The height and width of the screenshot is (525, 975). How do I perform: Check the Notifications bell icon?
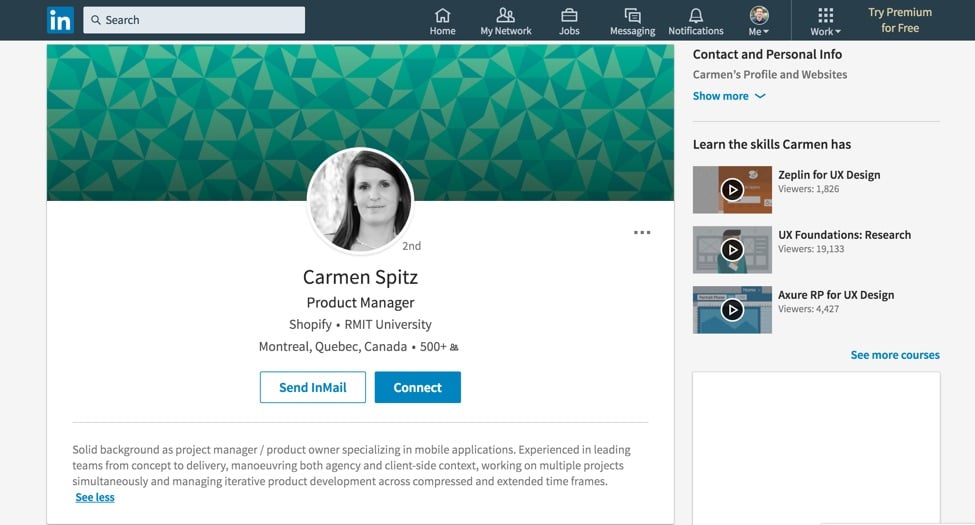pyautogui.click(x=696, y=16)
